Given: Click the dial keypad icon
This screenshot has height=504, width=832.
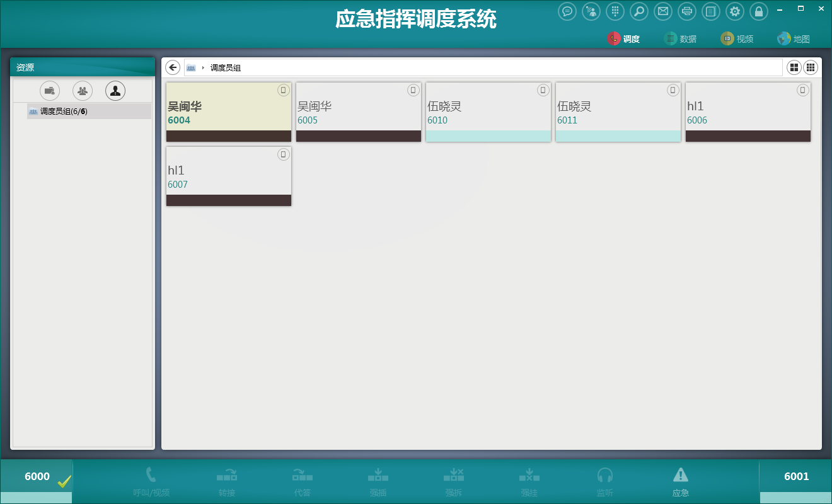Looking at the screenshot, I should 615,11.
